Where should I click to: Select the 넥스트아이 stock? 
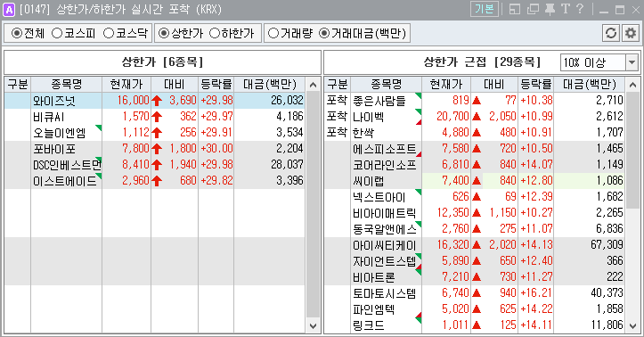(x=379, y=197)
